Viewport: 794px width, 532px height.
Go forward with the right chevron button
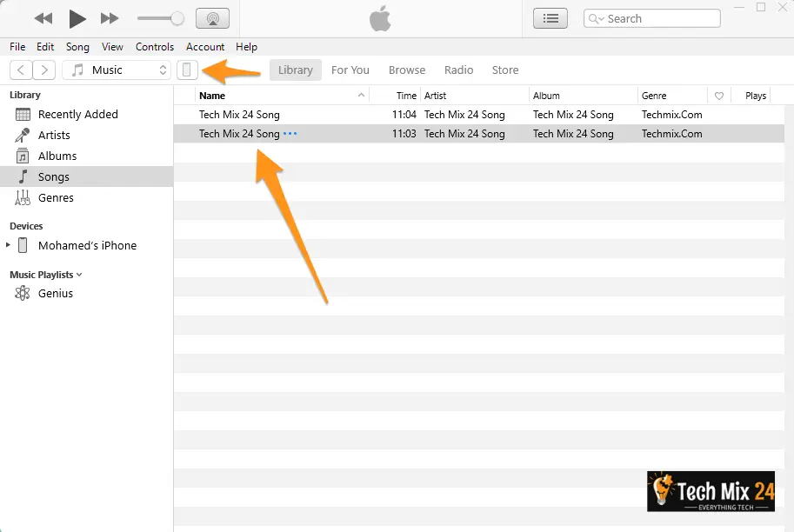coord(44,70)
